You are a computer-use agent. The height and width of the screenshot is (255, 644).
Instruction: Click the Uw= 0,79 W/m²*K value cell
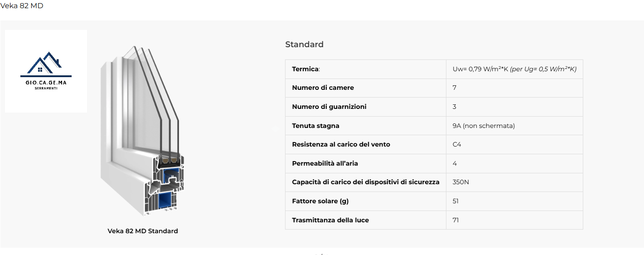(x=514, y=69)
